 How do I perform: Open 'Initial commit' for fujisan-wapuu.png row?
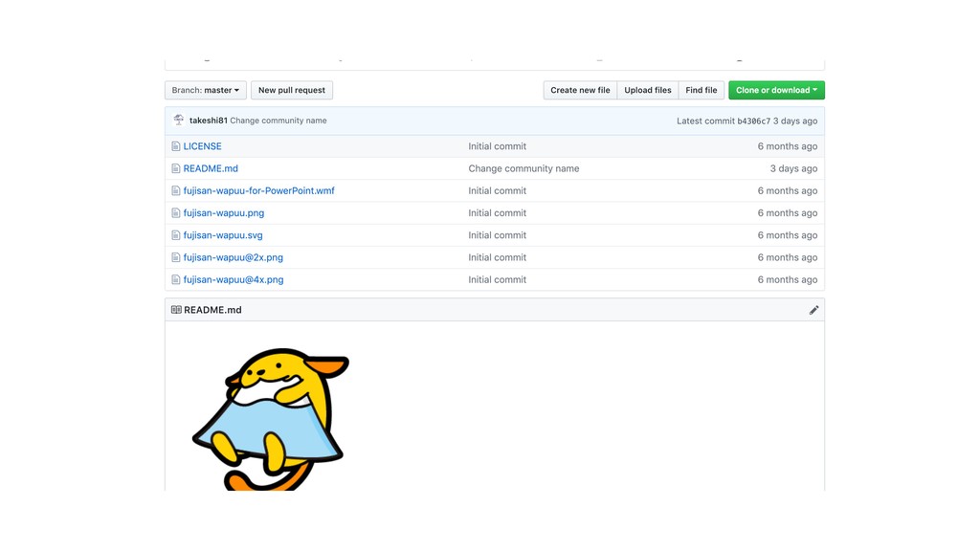point(498,213)
